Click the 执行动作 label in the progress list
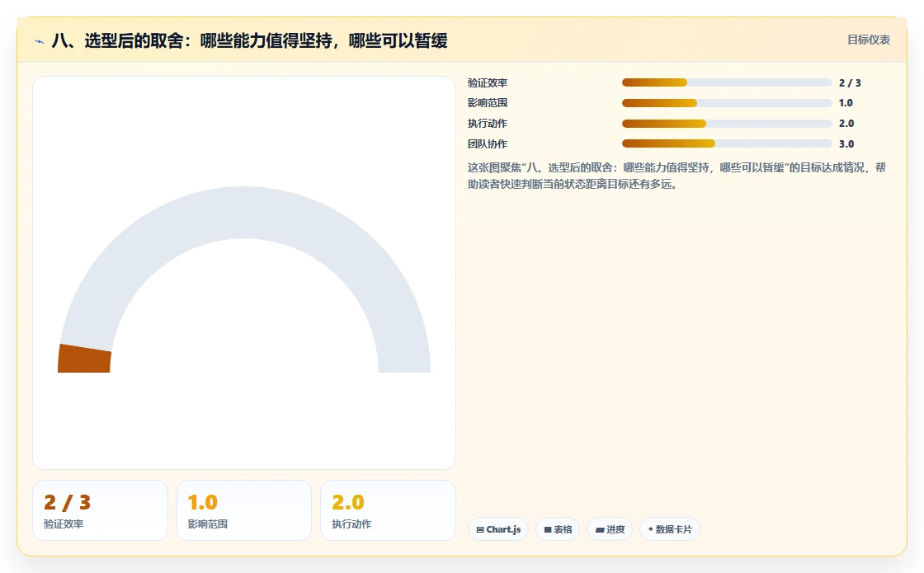This screenshot has height=573, width=924. pos(488,124)
